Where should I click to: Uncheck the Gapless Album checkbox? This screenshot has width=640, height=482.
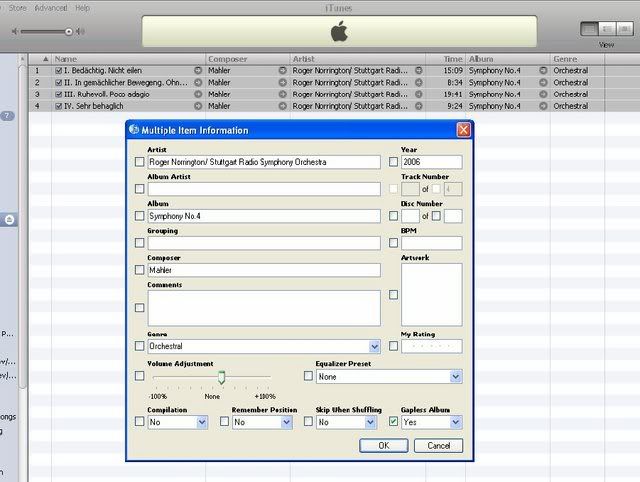[393, 422]
